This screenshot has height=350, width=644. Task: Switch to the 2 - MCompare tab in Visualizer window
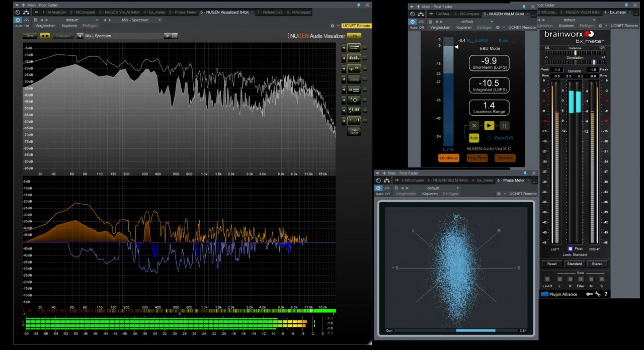point(83,12)
